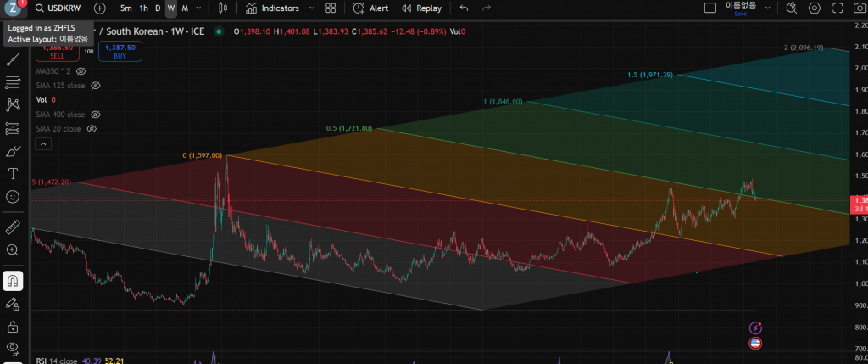Select the Brush drawing tool
The width and height of the screenshot is (868, 364).
[13, 151]
